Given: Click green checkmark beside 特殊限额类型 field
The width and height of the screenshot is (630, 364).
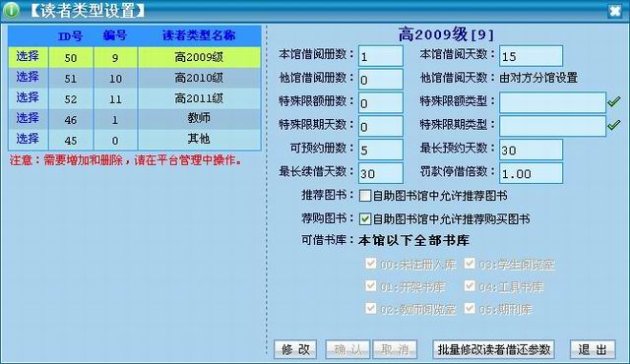Looking at the screenshot, I should 614,102.
